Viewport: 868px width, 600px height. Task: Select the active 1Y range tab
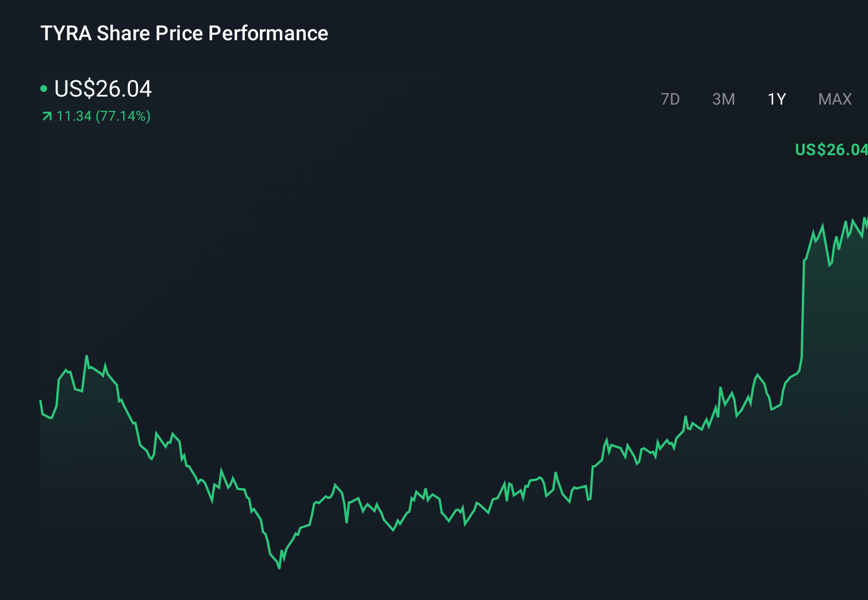[777, 99]
